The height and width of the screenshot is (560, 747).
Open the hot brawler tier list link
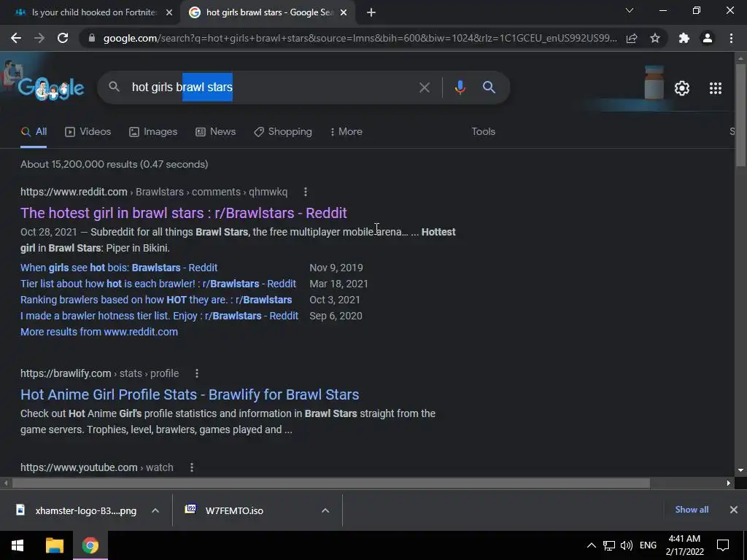tap(158, 284)
